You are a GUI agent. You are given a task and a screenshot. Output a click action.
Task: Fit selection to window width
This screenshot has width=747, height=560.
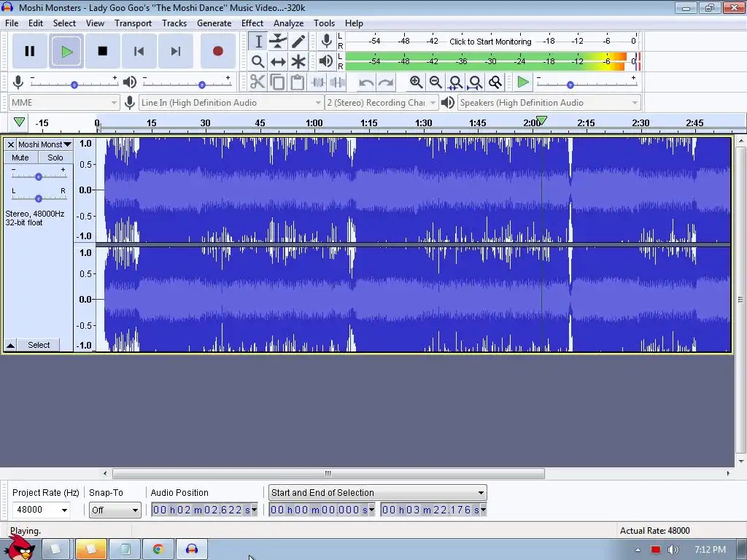coord(455,82)
